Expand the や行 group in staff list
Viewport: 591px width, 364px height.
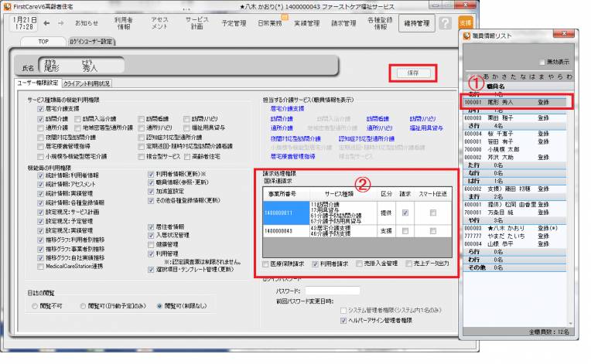pyautogui.click(x=473, y=220)
